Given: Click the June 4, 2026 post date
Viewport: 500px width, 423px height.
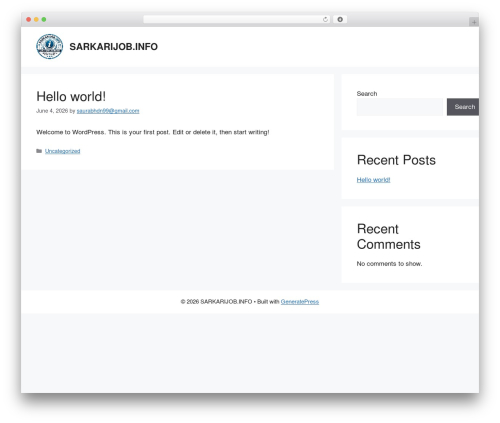Looking at the screenshot, I should [x=52, y=111].
